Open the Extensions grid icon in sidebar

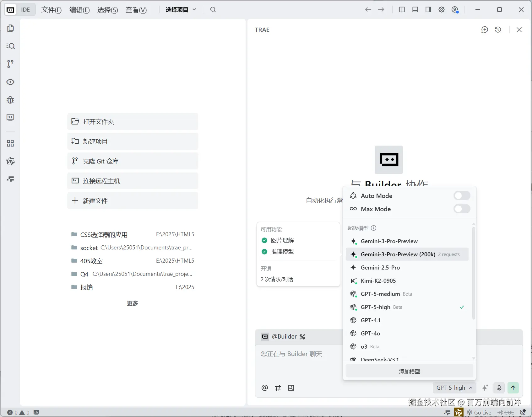tap(10, 143)
